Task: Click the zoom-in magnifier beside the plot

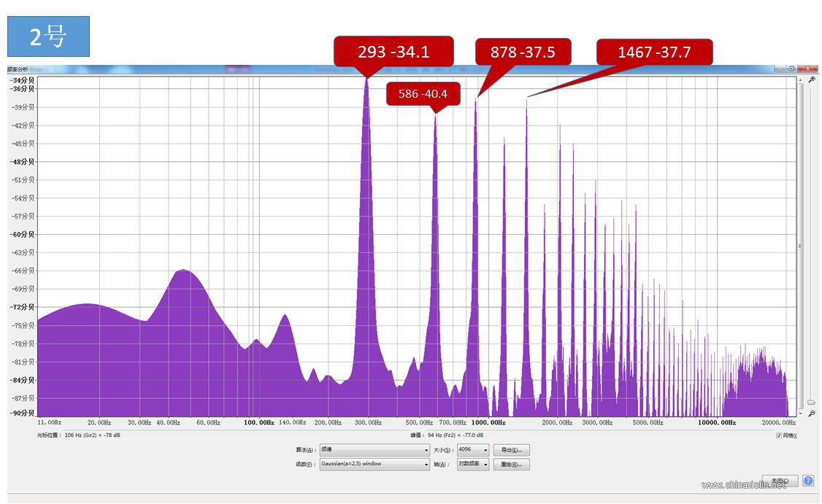Action: click(812, 80)
